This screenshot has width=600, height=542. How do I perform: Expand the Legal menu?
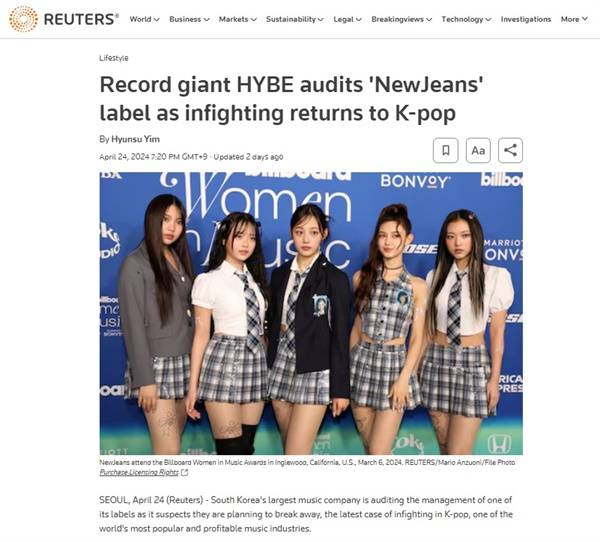pos(347,19)
